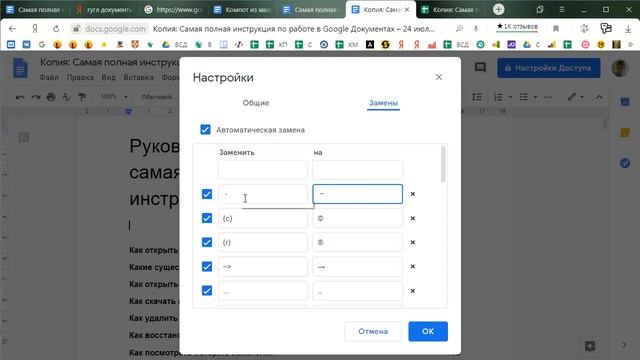Uncheck the --> arrow substitution checkbox
Image resolution: width=640 pixels, height=360 pixels.
tap(207, 267)
